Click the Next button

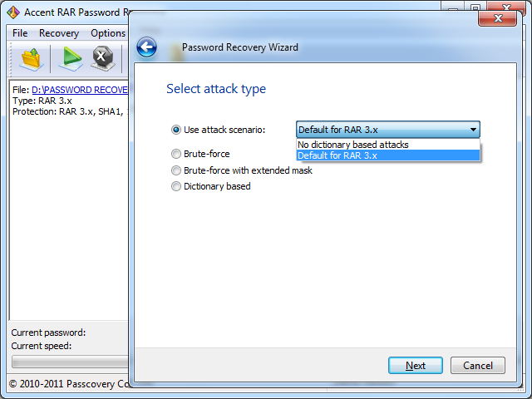[x=416, y=366]
